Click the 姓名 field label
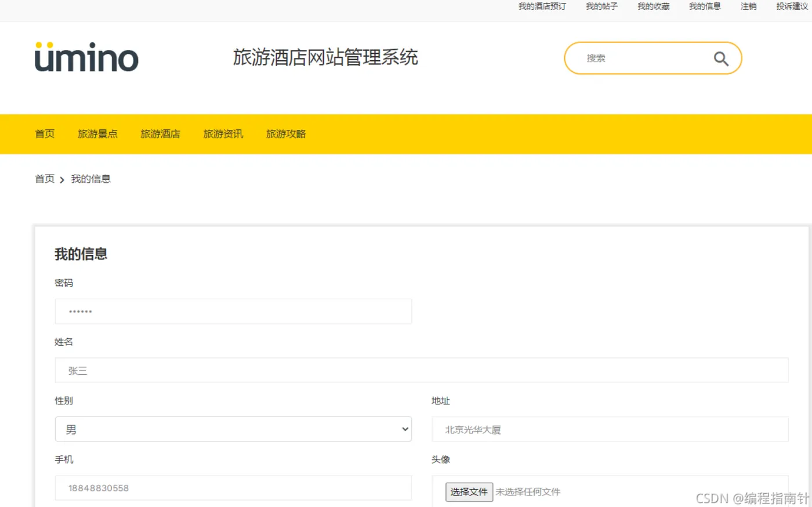This screenshot has width=812, height=507. coord(64,342)
